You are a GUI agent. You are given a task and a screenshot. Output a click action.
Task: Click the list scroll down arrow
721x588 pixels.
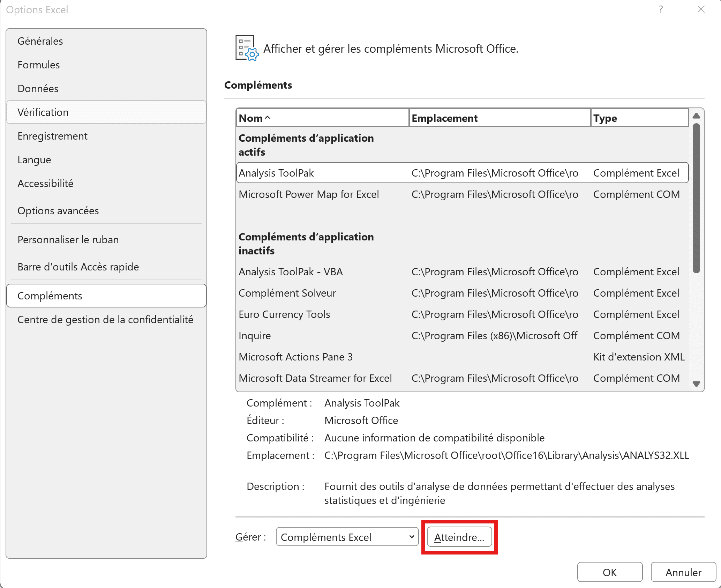tap(696, 384)
